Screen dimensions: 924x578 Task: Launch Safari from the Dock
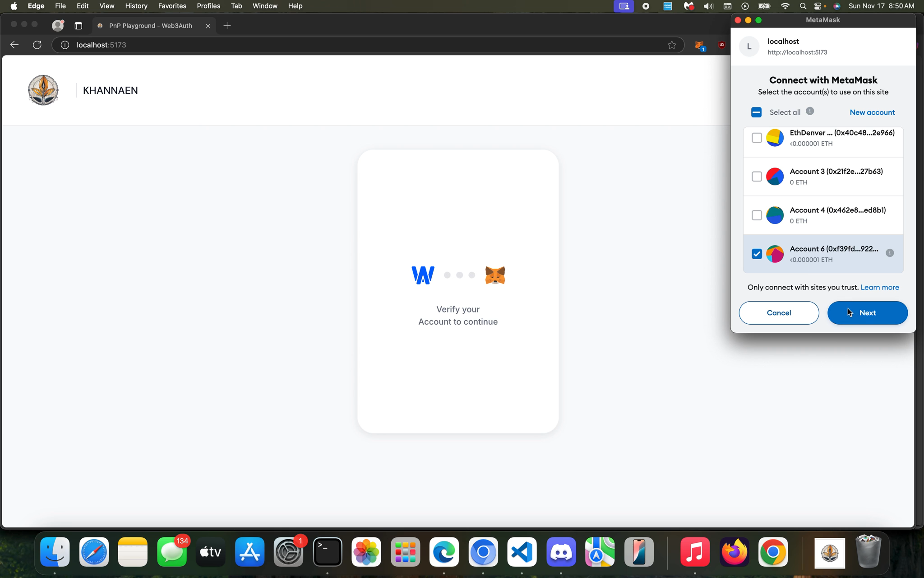point(94,552)
